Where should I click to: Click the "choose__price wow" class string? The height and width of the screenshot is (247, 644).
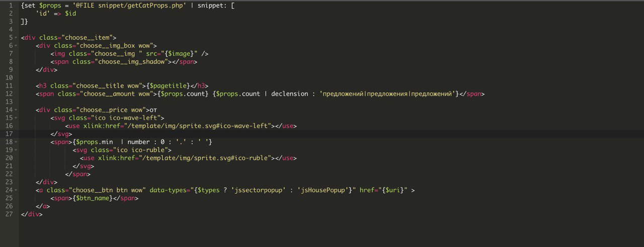(110, 110)
